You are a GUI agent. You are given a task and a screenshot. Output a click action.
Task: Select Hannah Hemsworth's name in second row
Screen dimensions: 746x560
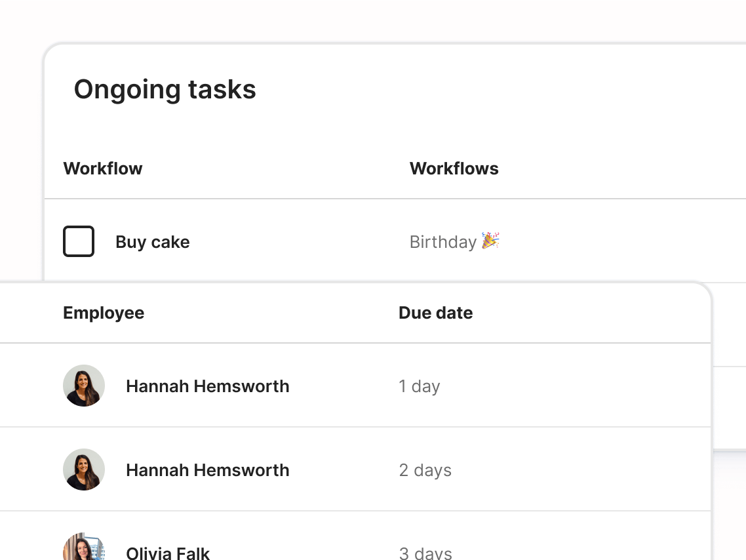click(x=207, y=470)
